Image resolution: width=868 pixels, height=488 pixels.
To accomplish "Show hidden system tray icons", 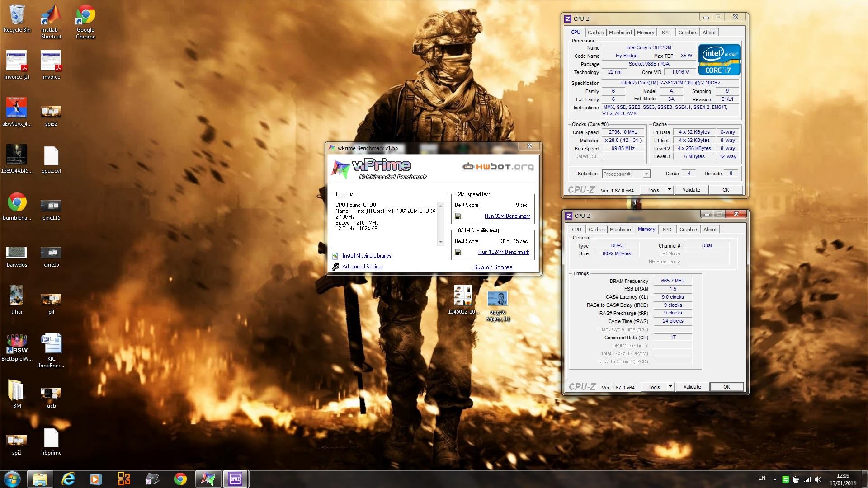I will tap(774, 479).
